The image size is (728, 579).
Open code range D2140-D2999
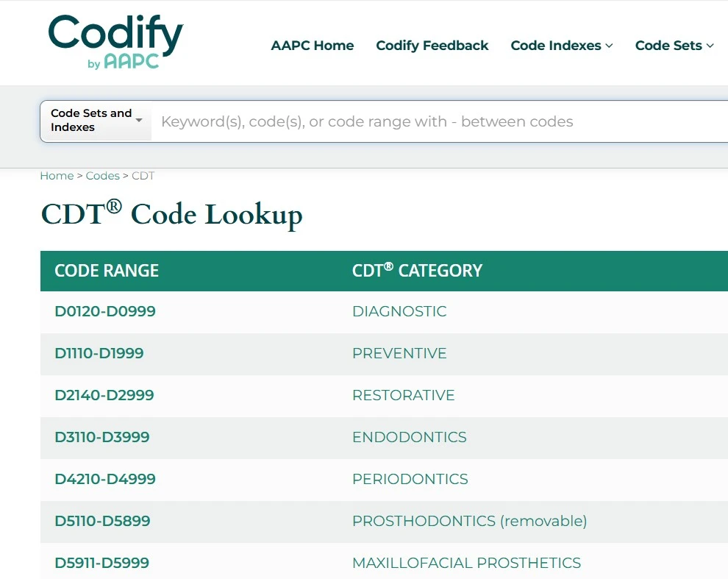[x=104, y=395]
